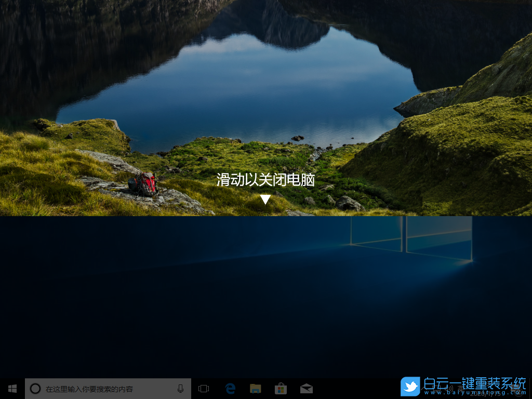This screenshot has width=532, height=399.
Task: Launch Microsoft Edge from the taskbar
Action: click(230, 388)
